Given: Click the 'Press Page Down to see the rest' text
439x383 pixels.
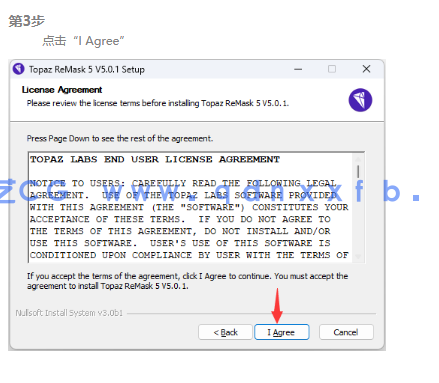Looking at the screenshot, I should [x=120, y=138].
